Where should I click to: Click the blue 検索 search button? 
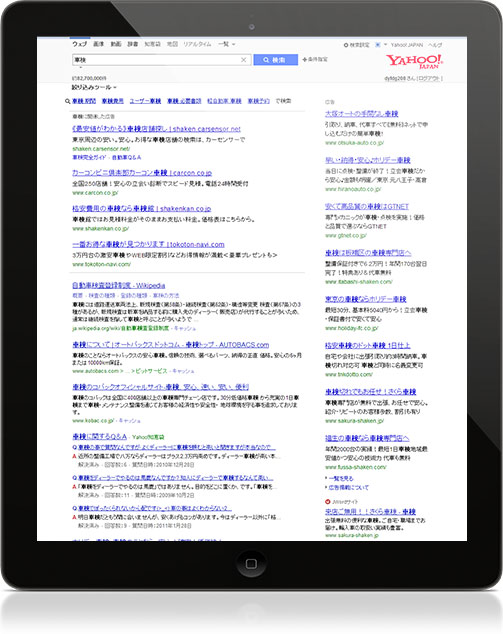tap(275, 60)
